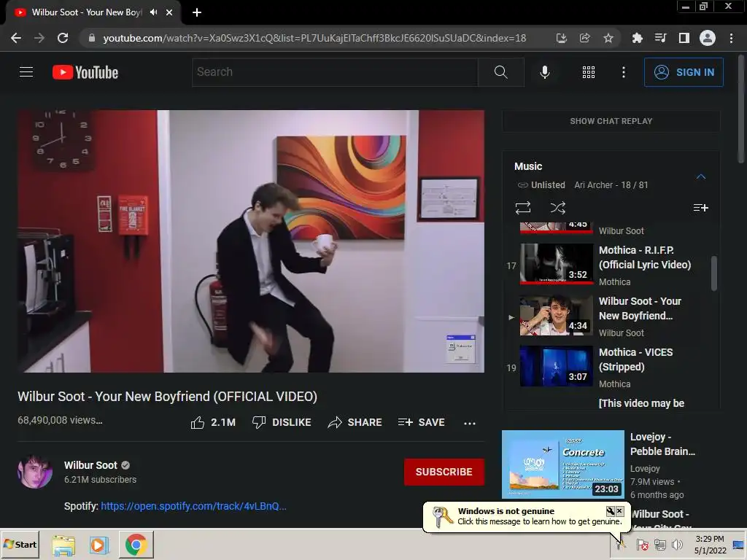Open the YouTube hamburger guide menu
Screen dimensions: 747x560
(26, 72)
